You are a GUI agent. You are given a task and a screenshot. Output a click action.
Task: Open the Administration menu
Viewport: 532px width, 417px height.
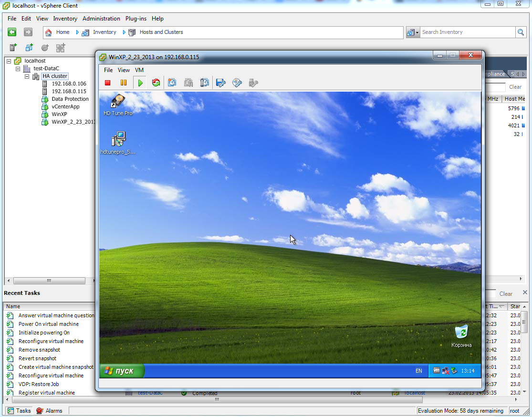[x=101, y=19]
